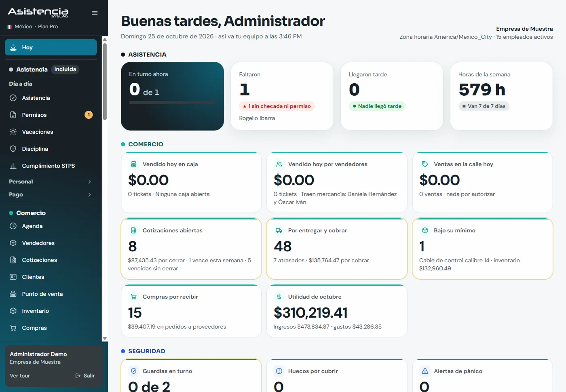566x392 pixels.
Task: Click the sidebar scrollbar down arrow
Action: pos(105,339)
